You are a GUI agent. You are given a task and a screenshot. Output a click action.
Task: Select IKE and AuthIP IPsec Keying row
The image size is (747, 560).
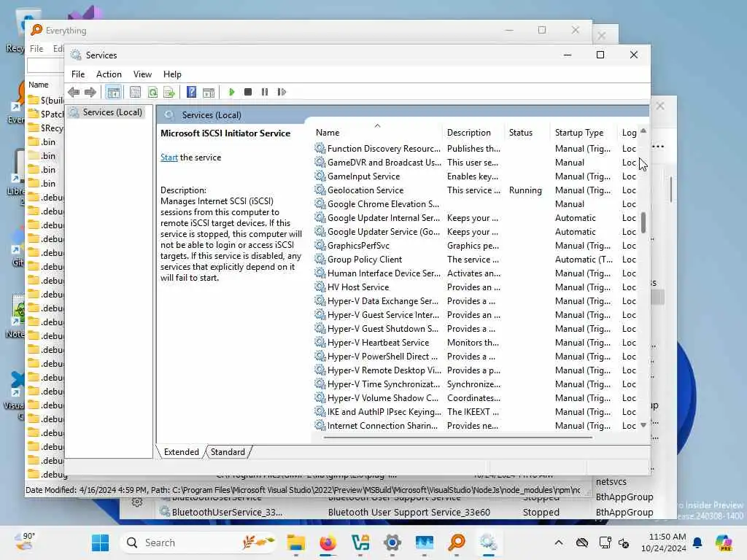point(476,412)
